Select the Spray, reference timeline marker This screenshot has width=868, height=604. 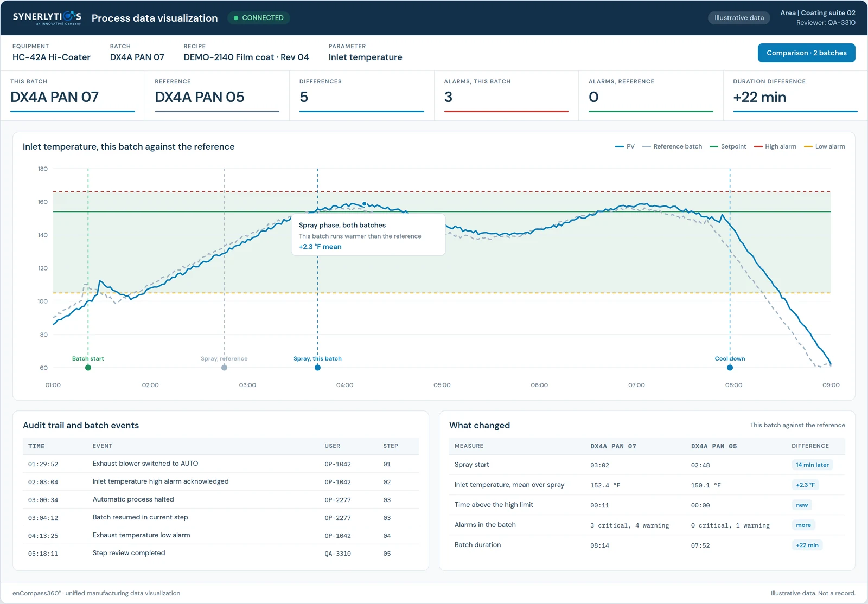point(224,368)
